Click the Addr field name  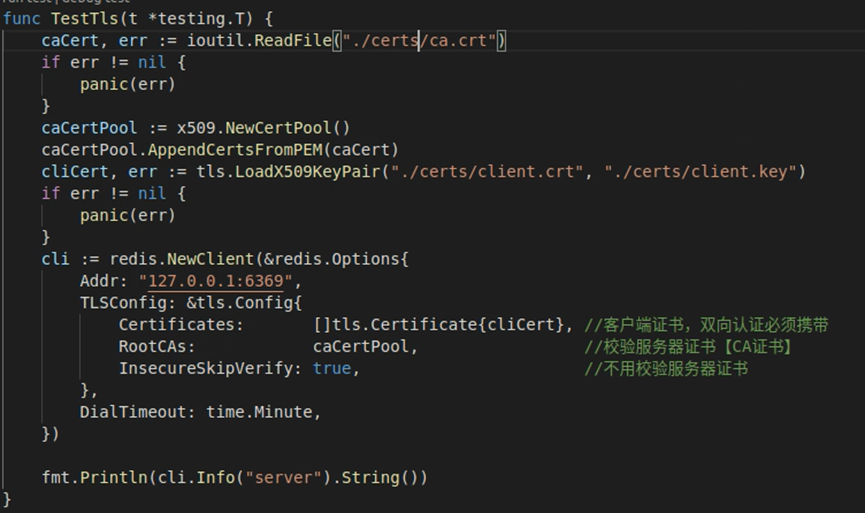(x=99, y=281)
